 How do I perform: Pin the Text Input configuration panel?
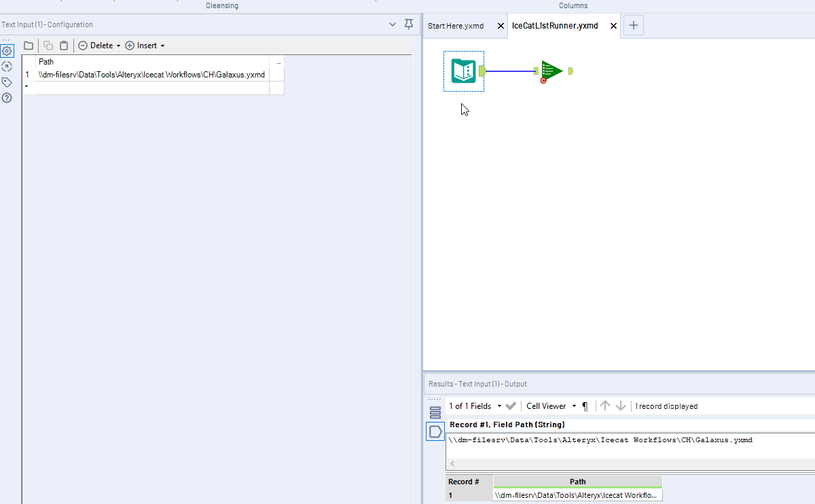click(x=408, y=24)
